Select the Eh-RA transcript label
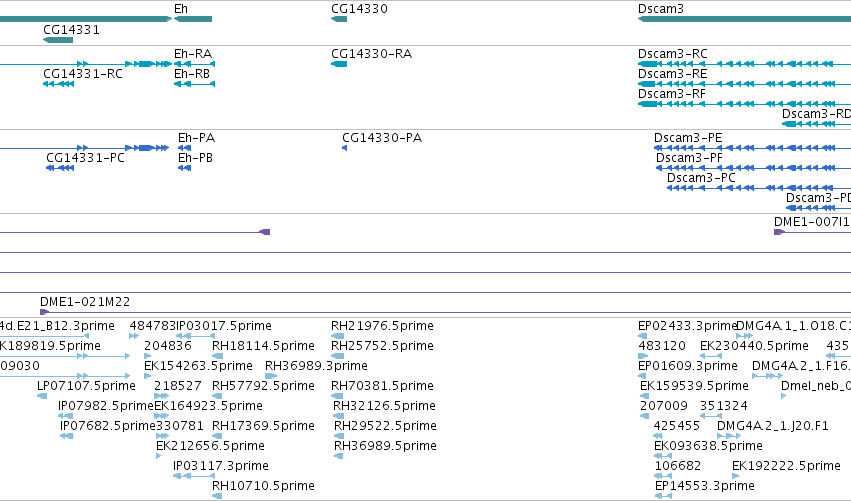The height and width of the screenshot is (501, 851). pos(193,54)
